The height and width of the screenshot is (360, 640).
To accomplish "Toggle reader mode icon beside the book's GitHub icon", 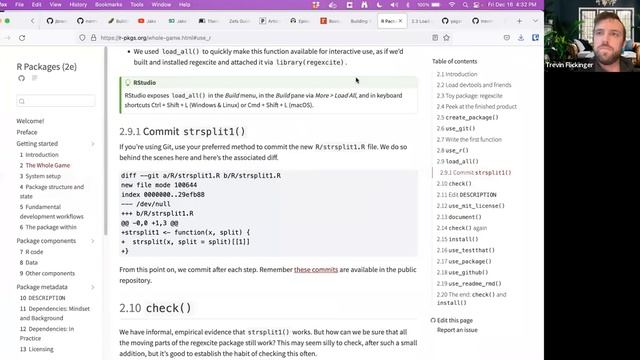I will [35, 78].
